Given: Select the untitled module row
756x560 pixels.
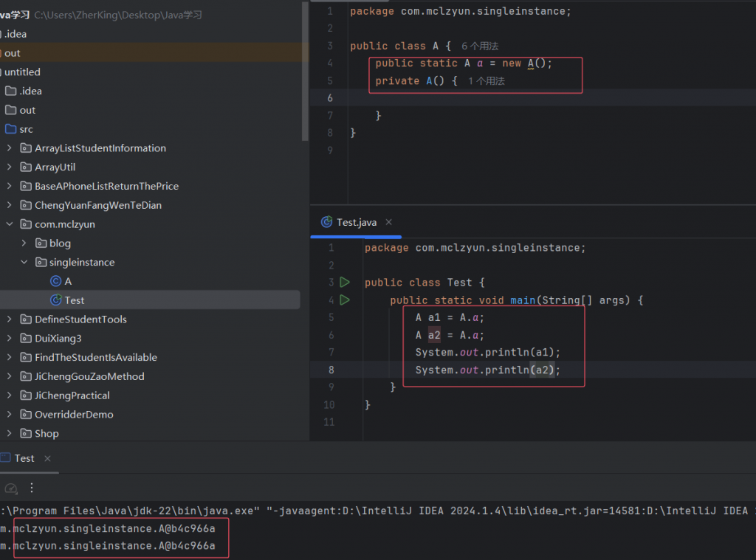Looking at the screenshot, I should coord(154,72).
